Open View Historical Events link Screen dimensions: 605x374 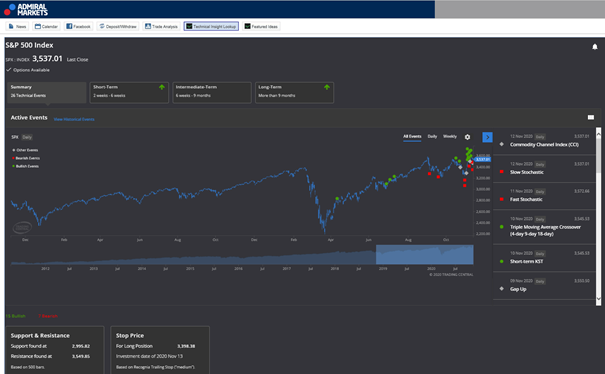click(74, 119)
